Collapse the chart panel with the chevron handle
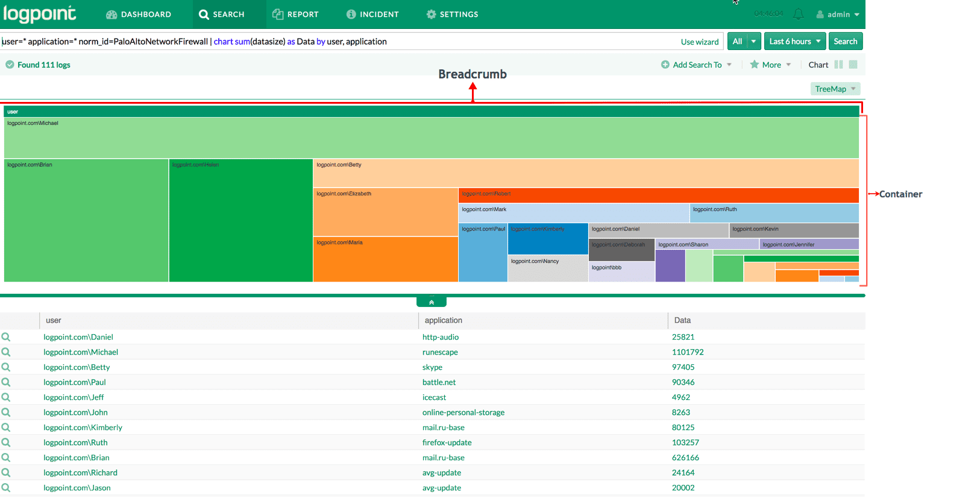The width and height of the screenshot is (980, 497). (x=432, y=302)
